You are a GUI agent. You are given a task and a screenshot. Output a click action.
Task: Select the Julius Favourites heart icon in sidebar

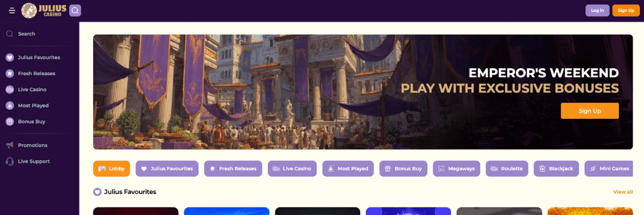(x=10, y=58)
